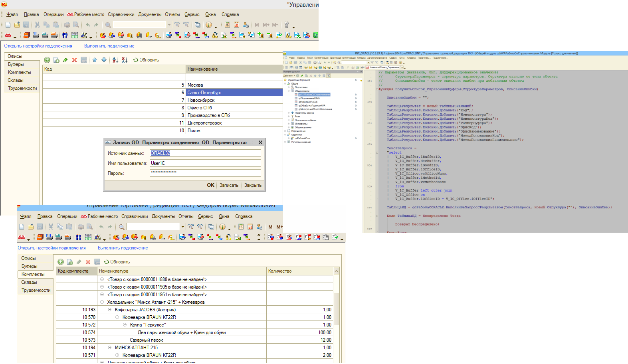The width and height of the screenshot is (628, 364).
Task: Open Сервис menu in Комплекты window
Action: point(206,216)
